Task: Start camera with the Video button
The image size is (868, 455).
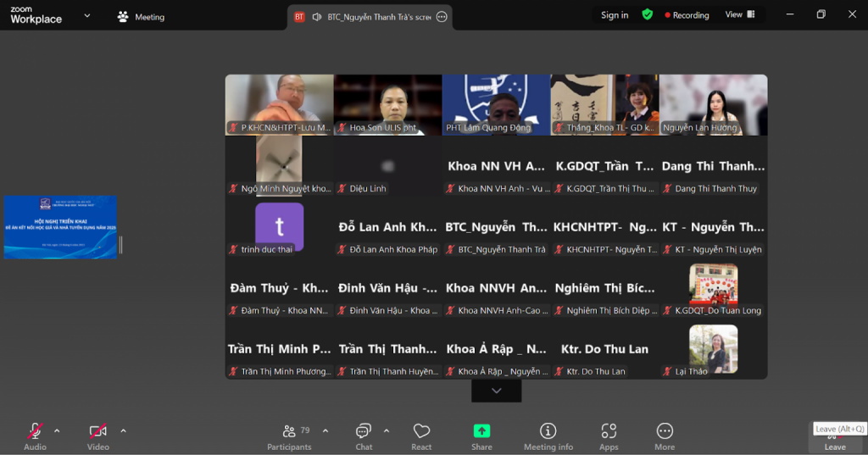Action: coord(98,436)
